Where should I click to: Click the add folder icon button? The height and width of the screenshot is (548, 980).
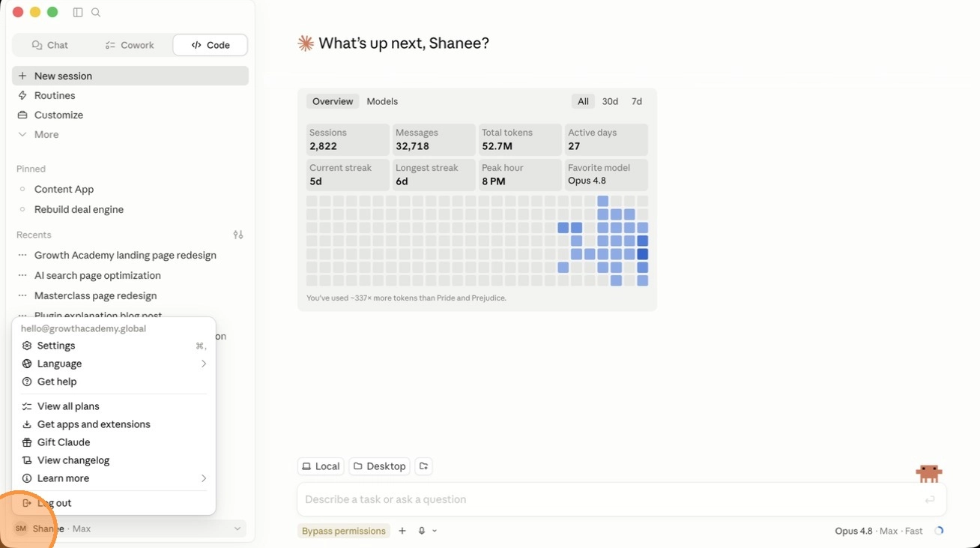(423, 466)
